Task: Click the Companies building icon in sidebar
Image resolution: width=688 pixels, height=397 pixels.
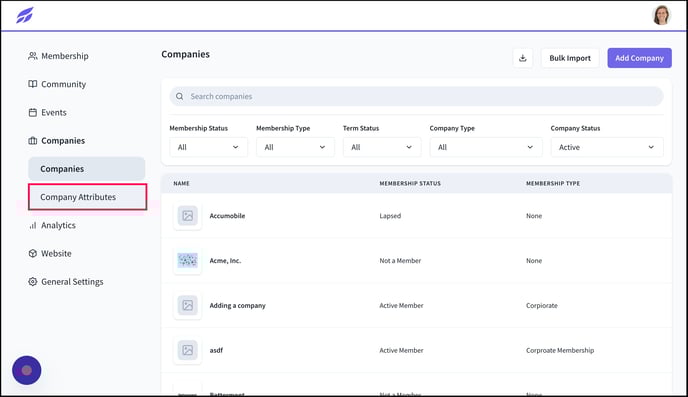Action: click(32, 140)
